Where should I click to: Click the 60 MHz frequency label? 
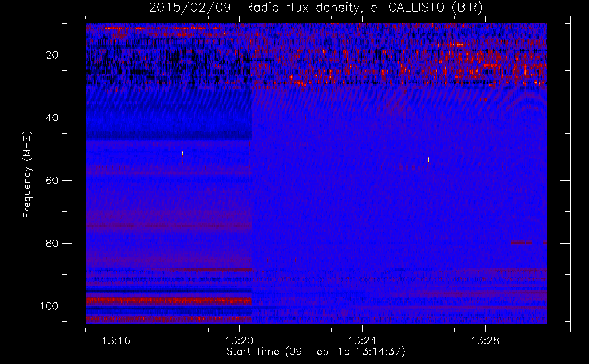52,181
